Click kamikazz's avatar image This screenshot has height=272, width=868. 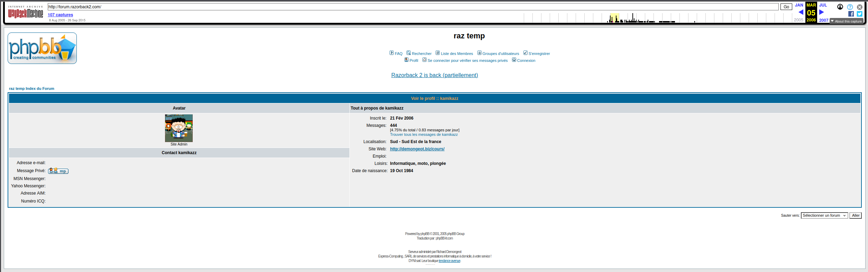pos(179,128)
